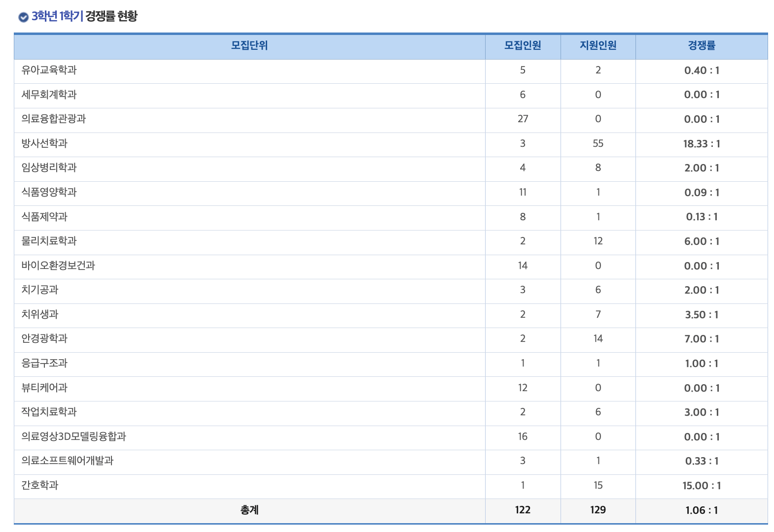Click the 0.13 : 1 competition rate
774x532 pixels.
pos(702,217)
